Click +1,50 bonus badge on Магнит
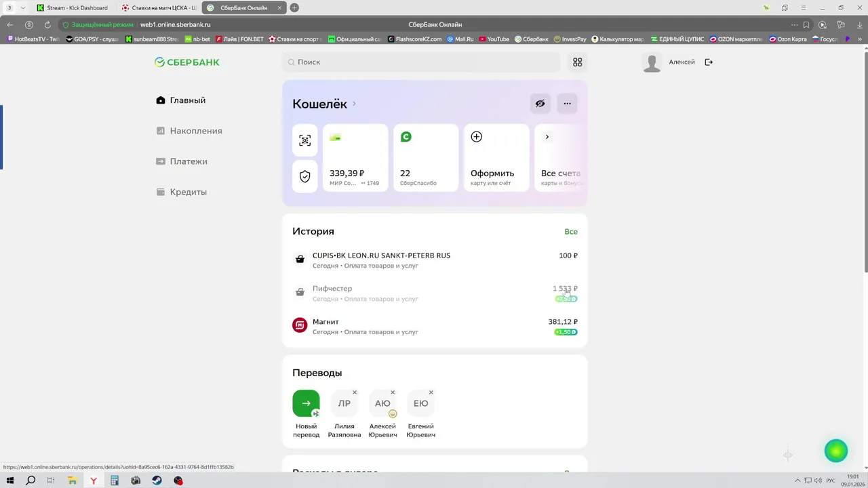 tap(566, 332)
